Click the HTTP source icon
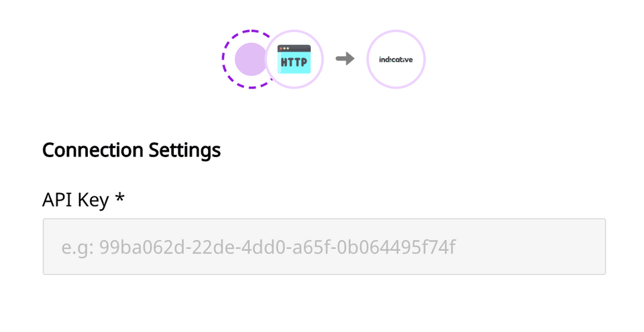Image resolution: width=644 pixels, height=332 pixels. [x=294, y=59]
